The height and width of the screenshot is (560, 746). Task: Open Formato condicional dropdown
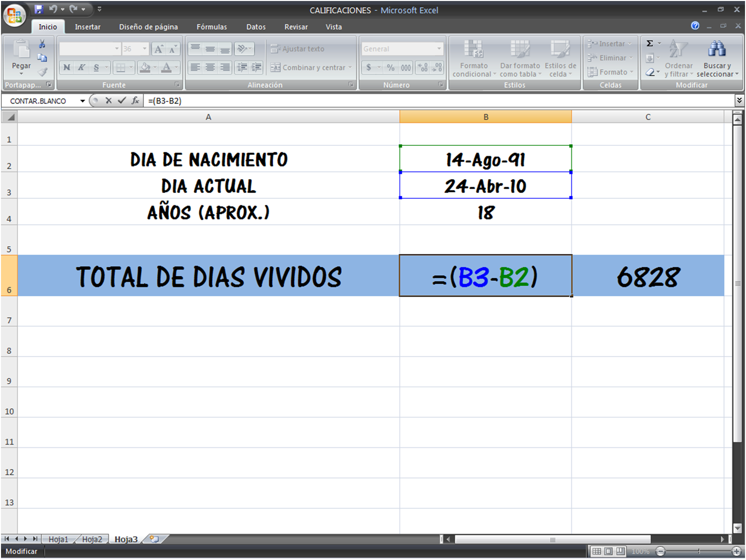[474, 59]
